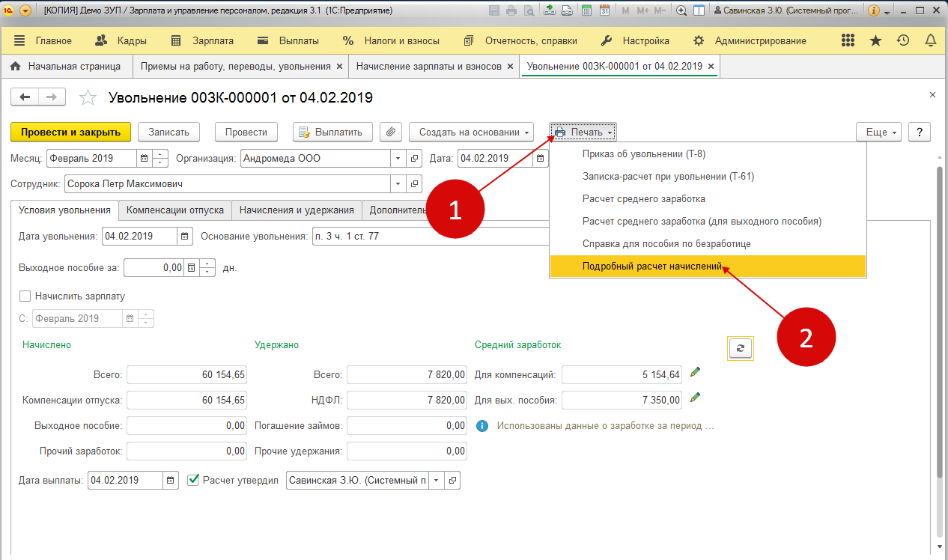Viewport: 948px width, 560px height.
Task: Open calendar picker for Месяц field
Action: point(144,159)
